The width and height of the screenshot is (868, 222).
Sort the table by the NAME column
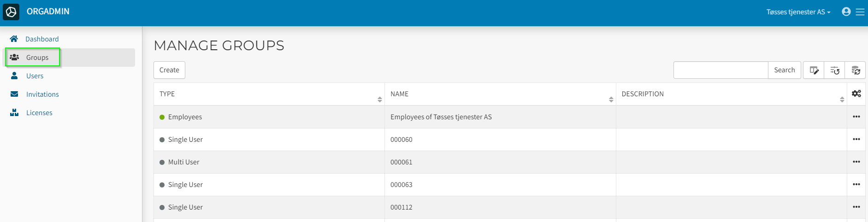(611, 99)
